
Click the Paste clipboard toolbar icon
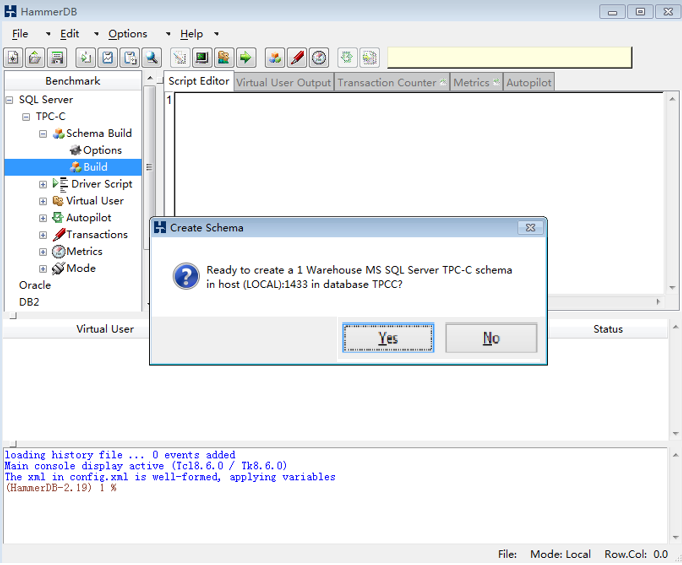point(130,57)
